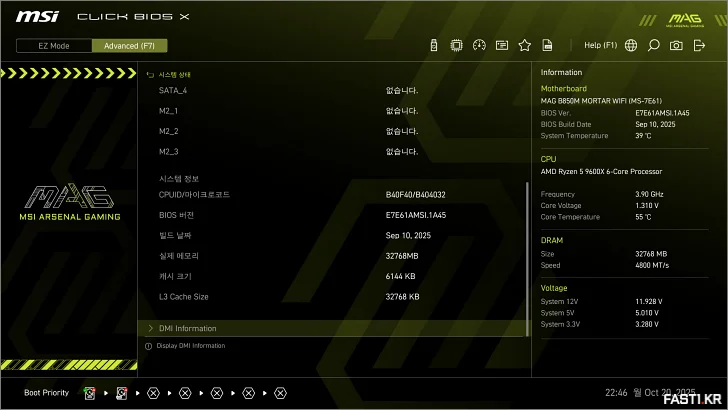Screen dimensions: 728x410
Task: Select the first boot priority drive icon
Action: (x=90, y=393)
